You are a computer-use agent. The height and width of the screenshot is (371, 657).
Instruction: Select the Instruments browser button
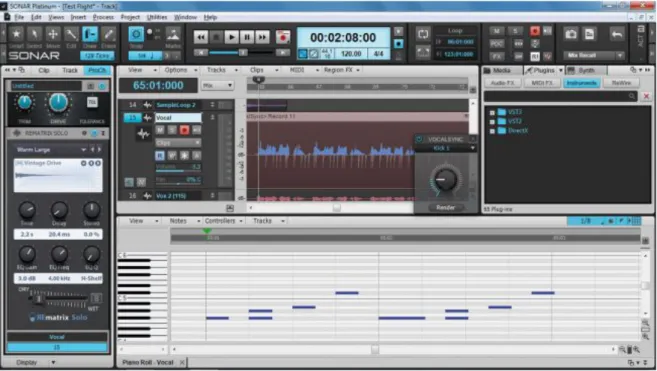pyautogui.click(x=581, y=83)
